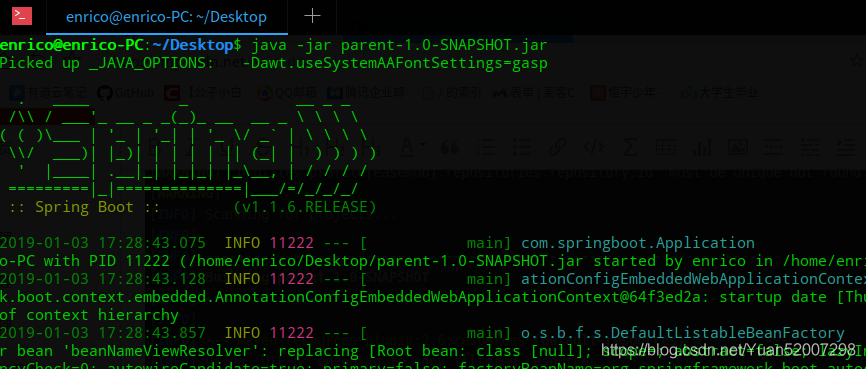Click the ordered list icon in background editor toolbar
The image size is (866, 369).
click(x=485, y=146)
